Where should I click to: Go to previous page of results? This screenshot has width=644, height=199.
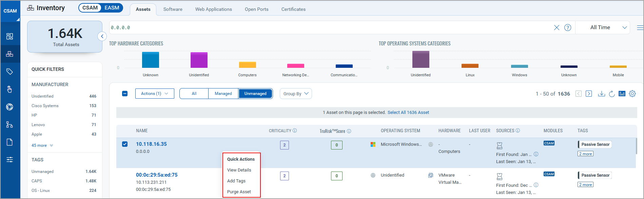click(579, 94)
